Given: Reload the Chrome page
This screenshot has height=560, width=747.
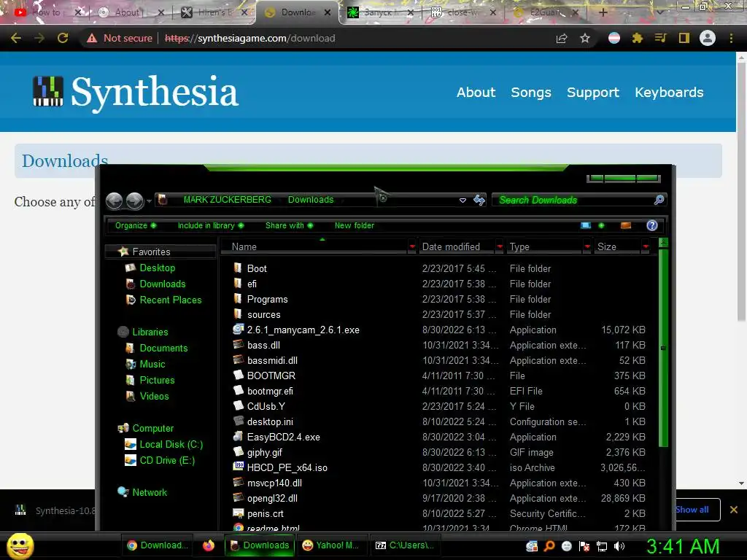Looking at the screenshot, I should [x=63, y=38].
